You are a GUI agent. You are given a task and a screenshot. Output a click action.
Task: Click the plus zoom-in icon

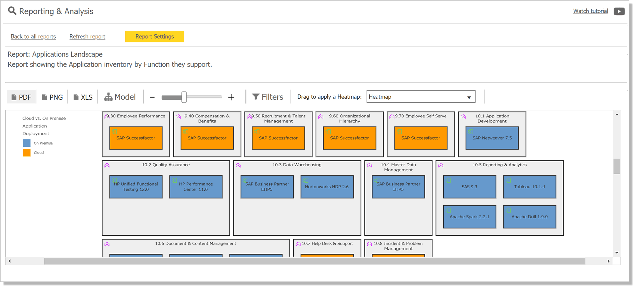[x=231, y=97]
